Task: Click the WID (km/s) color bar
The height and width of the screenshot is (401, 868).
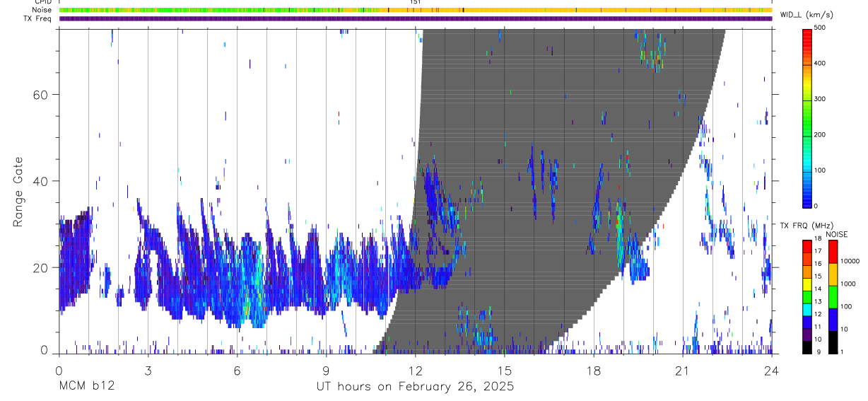Action: (807, 117)
